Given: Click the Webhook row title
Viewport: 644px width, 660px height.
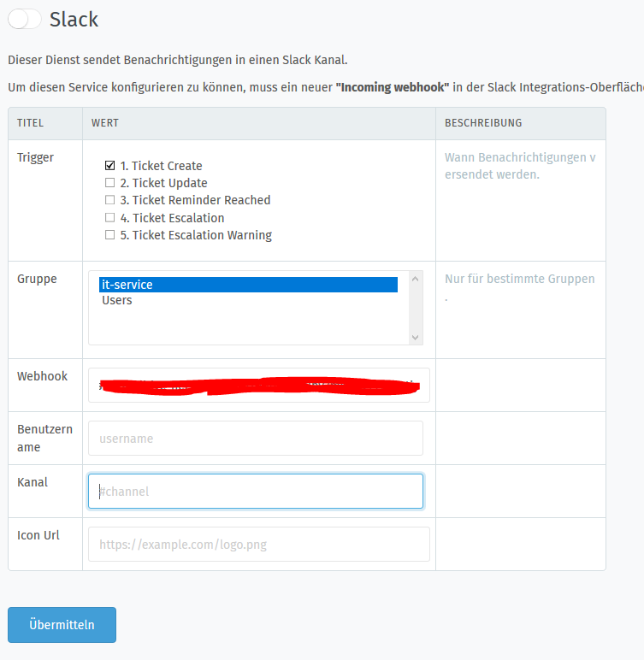Looking at the screenshot, I should point(42,376).
